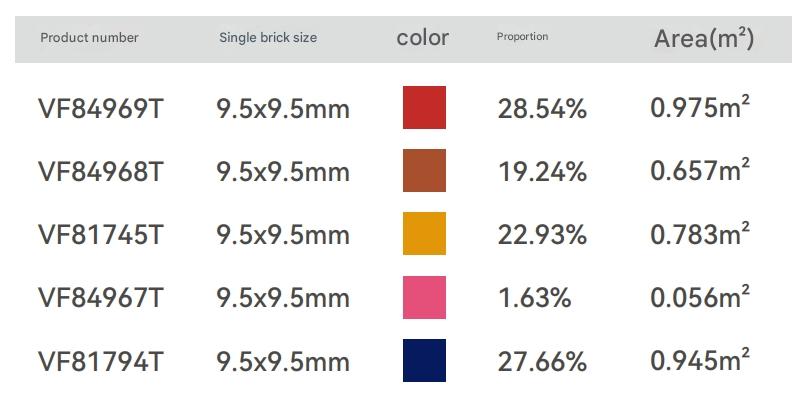
Task: Click the 22.93% proportion value
Action: [542, 235]
